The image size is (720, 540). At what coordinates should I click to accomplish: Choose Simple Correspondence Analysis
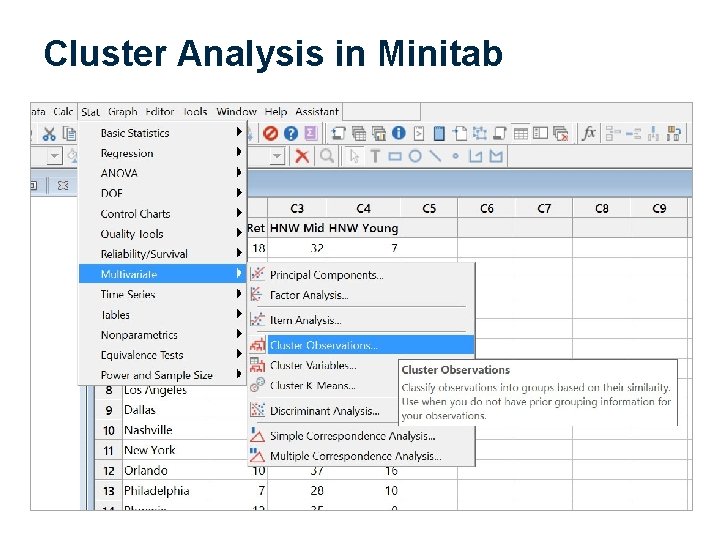[361, 435]
